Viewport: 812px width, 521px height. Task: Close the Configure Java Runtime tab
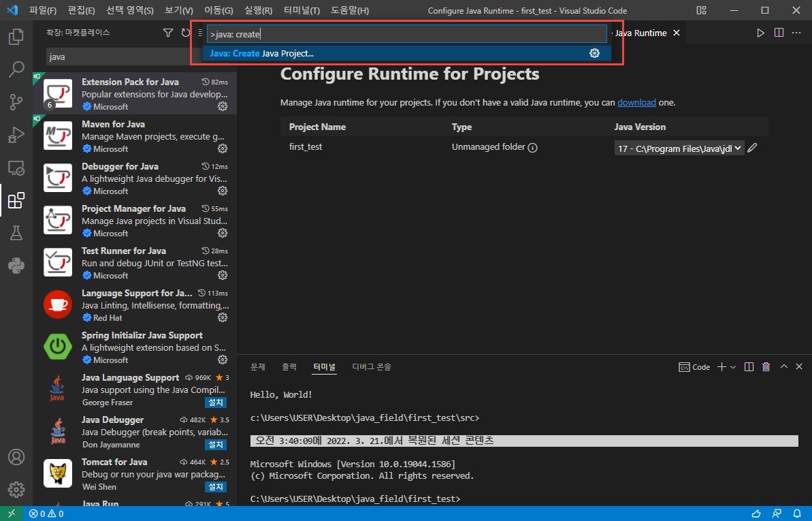(x=676, y=33)
